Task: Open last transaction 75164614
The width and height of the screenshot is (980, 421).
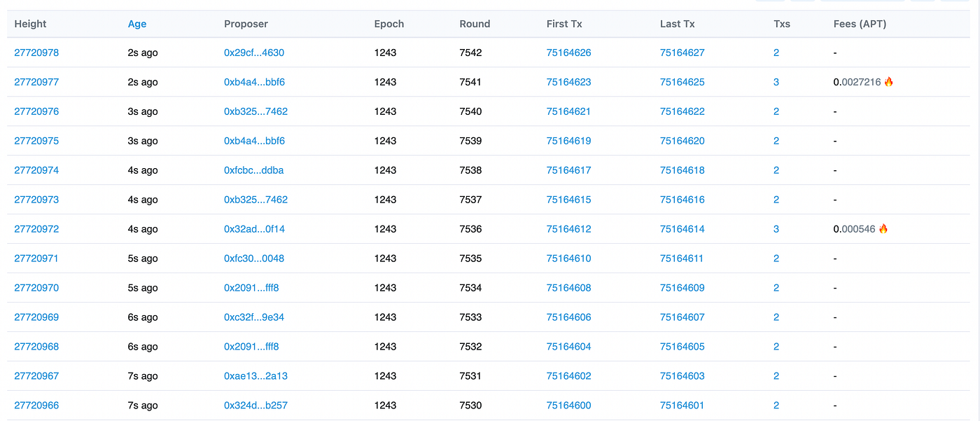Action: click(682, 229)
